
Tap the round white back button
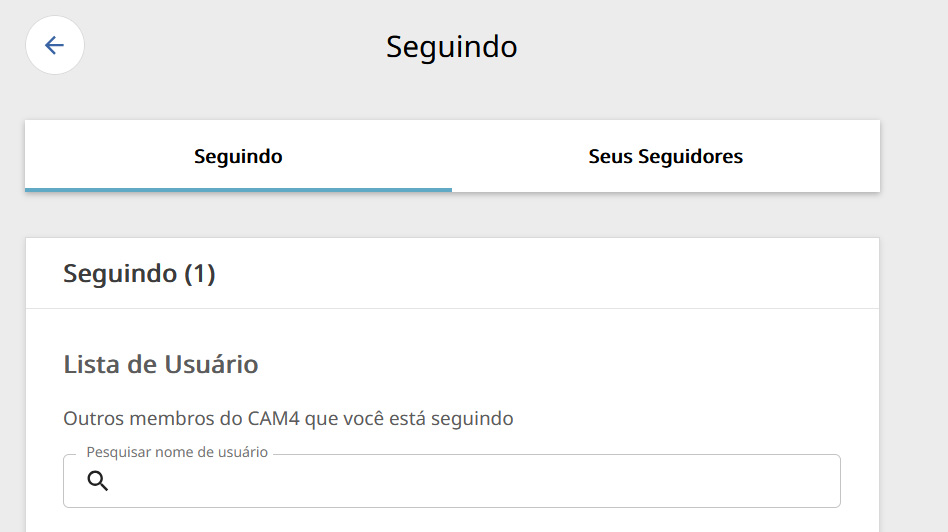[x=54, y=45]
